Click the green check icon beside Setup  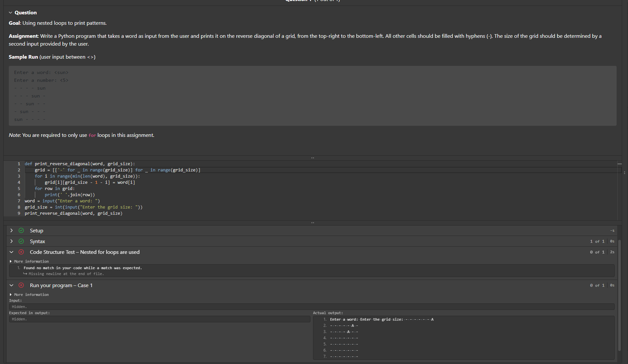[21, 230]
